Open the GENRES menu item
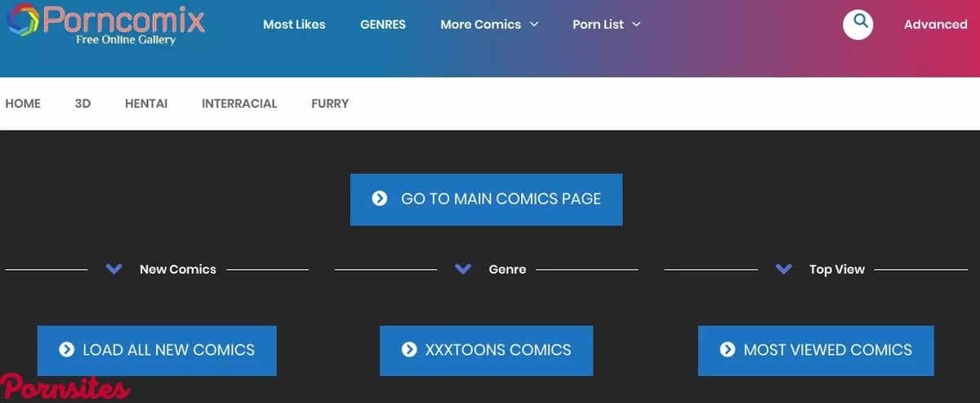980x403 pixels. [383, 25]
